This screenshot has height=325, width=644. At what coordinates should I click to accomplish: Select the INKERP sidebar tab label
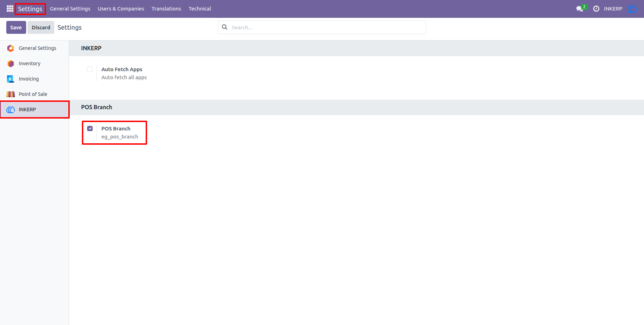(x=27, y=109)
